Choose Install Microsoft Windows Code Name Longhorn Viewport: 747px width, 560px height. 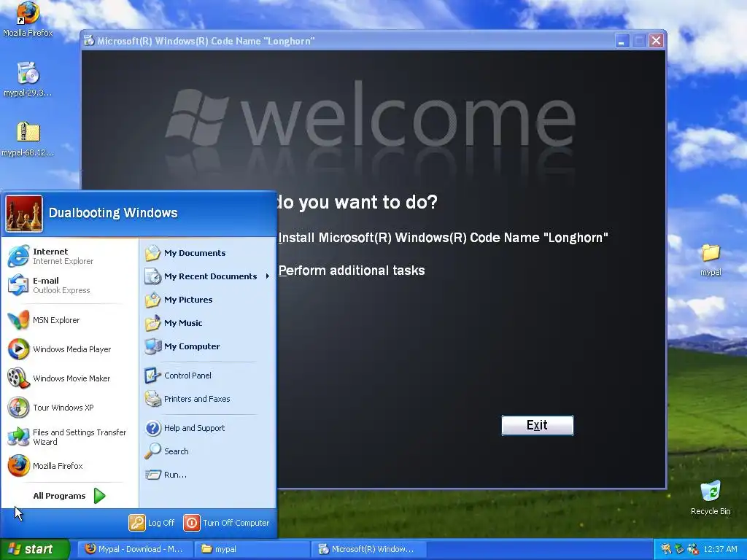(x=443, y=238)
